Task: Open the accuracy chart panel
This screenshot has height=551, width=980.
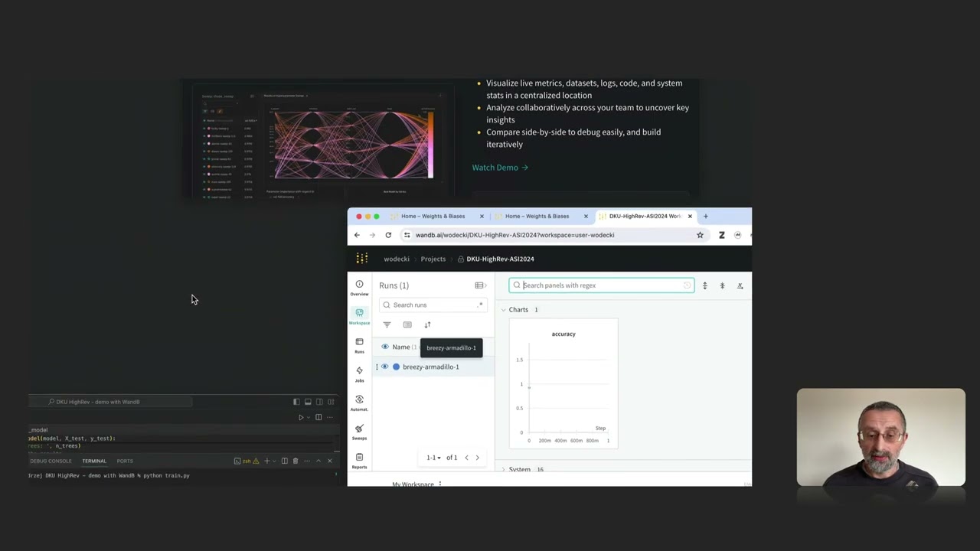Action: (563, 383)
